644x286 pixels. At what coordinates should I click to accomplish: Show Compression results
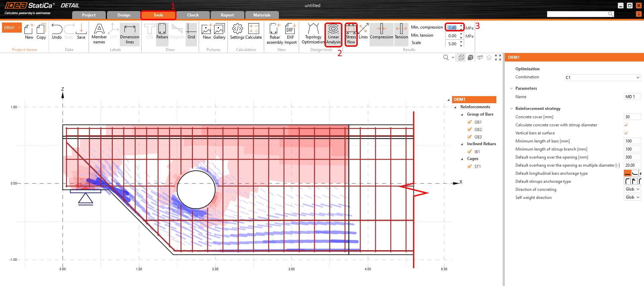[x=381, y=32]
